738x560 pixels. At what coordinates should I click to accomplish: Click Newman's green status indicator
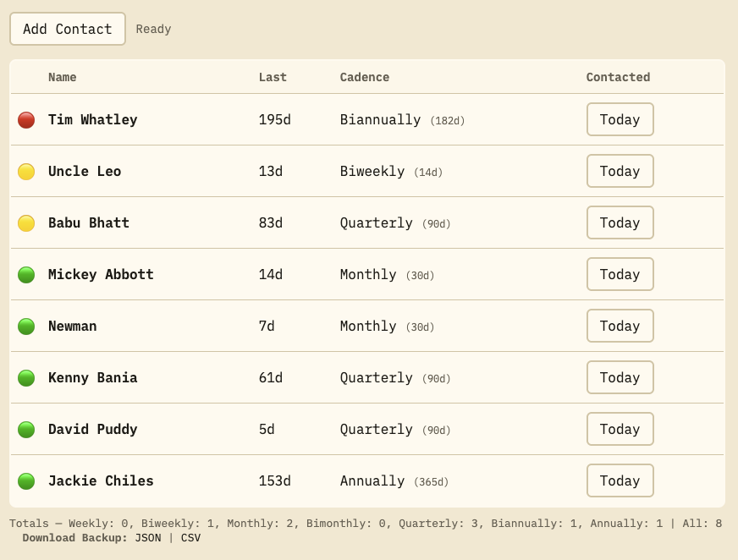click(x=26, y=327)
